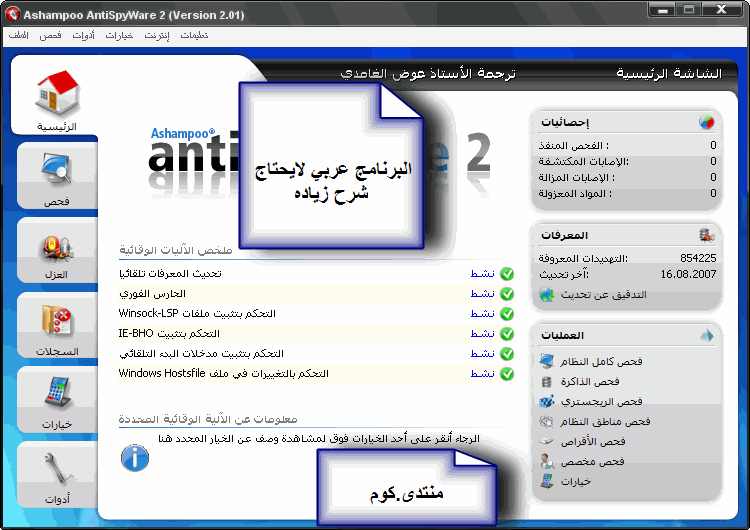Viewport: 750px width, 530px height.
Task: Click the المعرفات signatures bug icon
Action: (706, 235)
